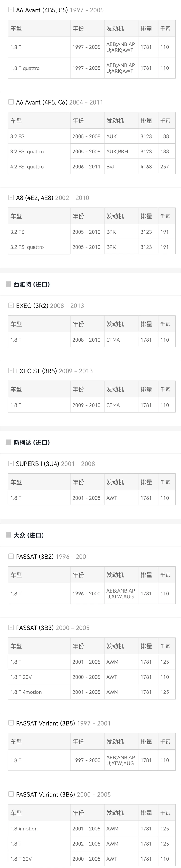
Task: Select the 1.8 T quattro row
Action: (92, 68)
